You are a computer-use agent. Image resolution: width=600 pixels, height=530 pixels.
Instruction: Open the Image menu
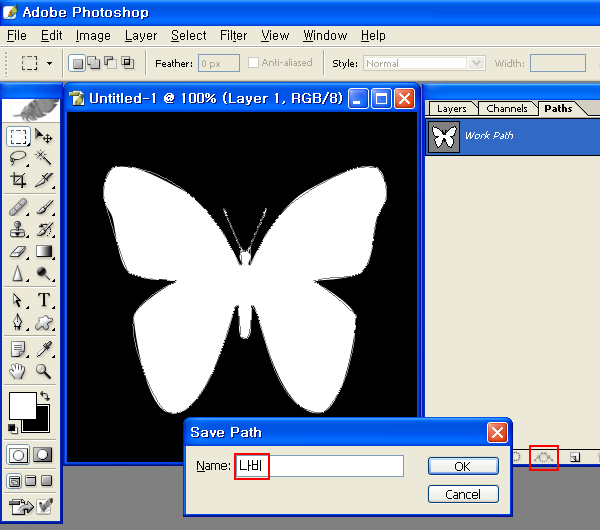tap(93, 36)
